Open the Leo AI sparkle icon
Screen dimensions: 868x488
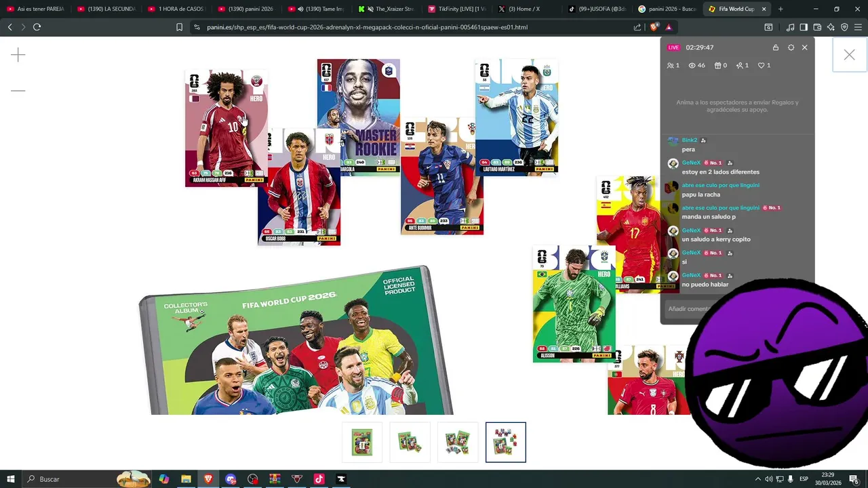coord(831,27)
